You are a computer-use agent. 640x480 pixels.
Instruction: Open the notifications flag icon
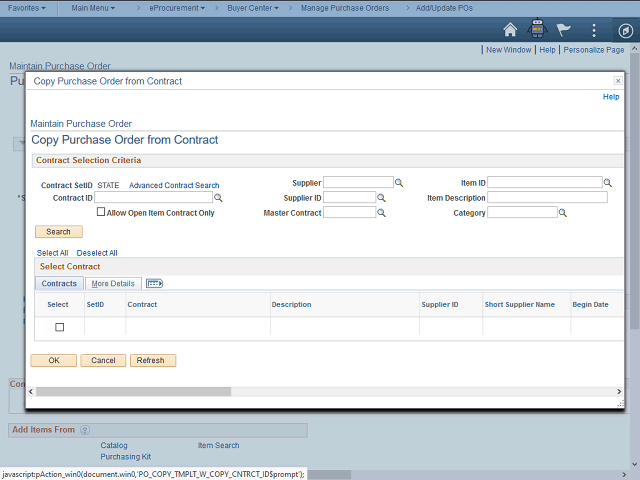pos(565,29)
